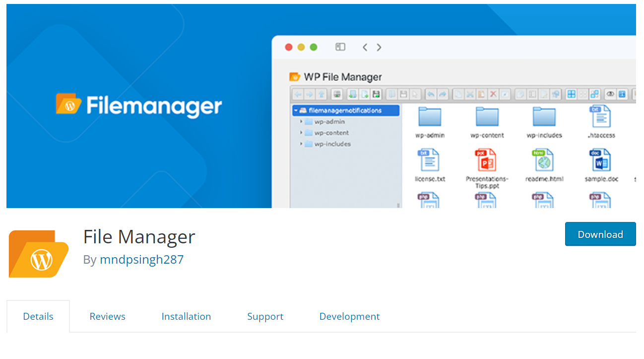This screenshot has width=644, height=359.
Task: Click the Filemanager logo in the banner
Action: pos(139,105)
